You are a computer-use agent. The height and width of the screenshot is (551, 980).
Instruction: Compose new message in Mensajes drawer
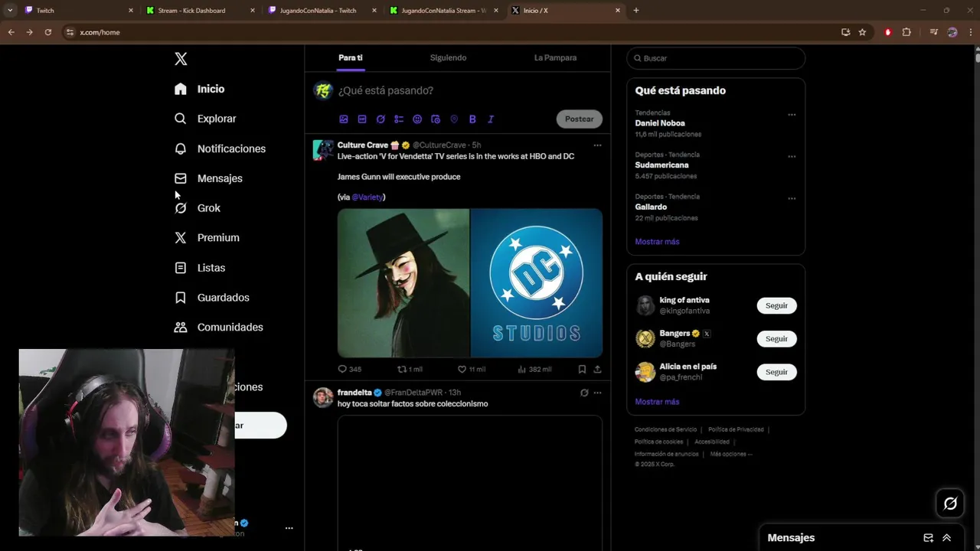point(928,538)
